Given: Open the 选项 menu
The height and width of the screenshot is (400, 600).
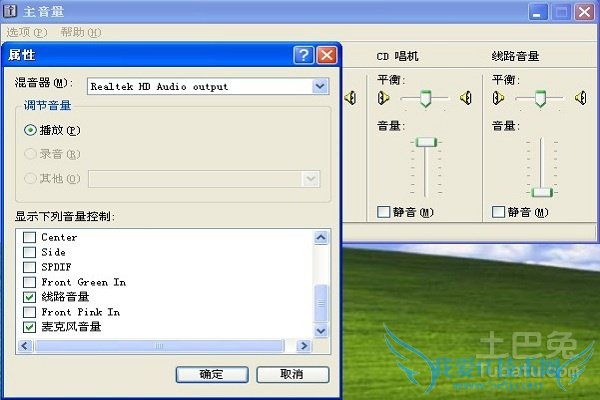Looking at the screenshot, I should (27, 32).
